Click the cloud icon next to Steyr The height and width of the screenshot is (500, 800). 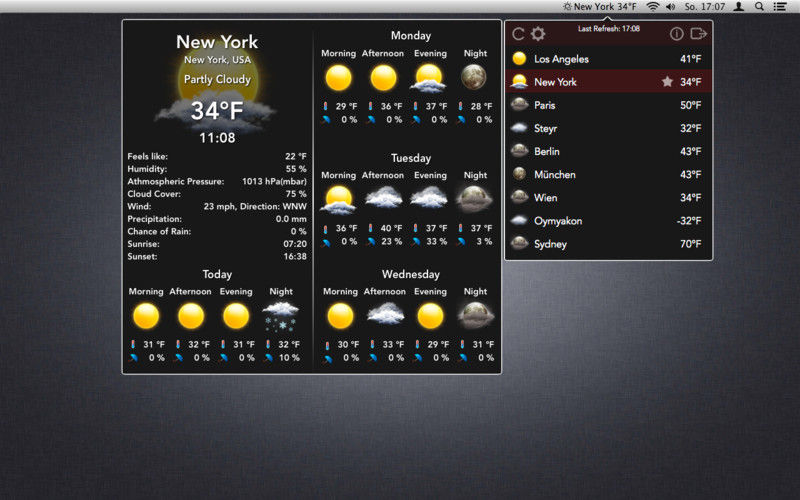(x=519, y=128)
